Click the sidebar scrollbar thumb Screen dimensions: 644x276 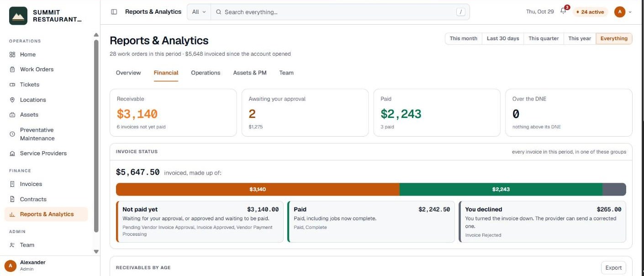pyautogui.click(x=96, y=136)
